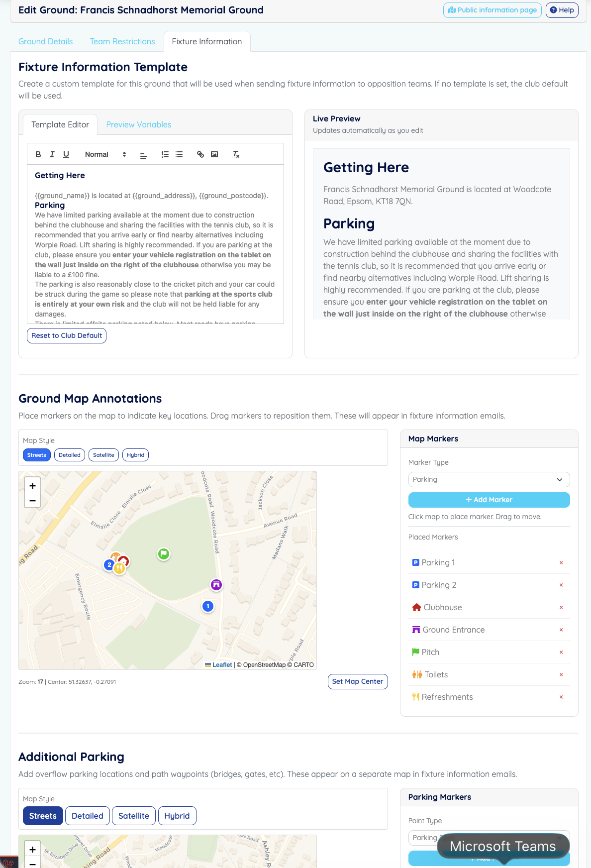Toggle bold formatting in template editor
Screen dimensions: 591x868
coord(38,154)
